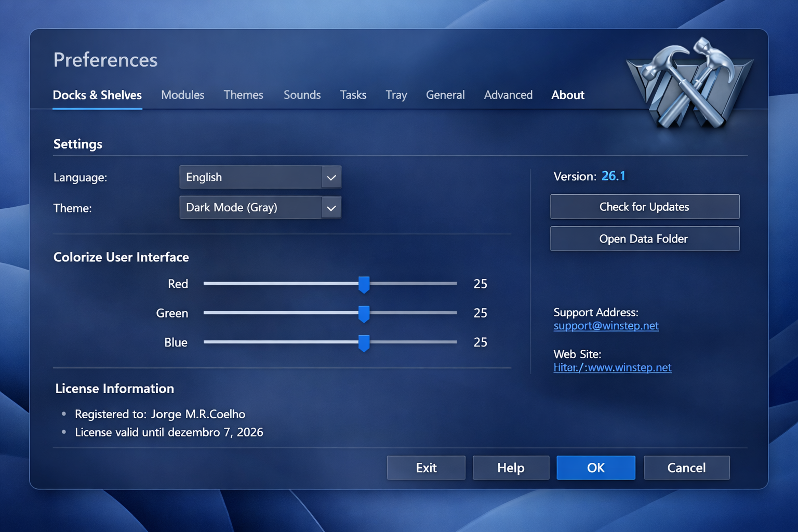Click 'License valid until dezembro 7, 2026' text

coord(169,432)
